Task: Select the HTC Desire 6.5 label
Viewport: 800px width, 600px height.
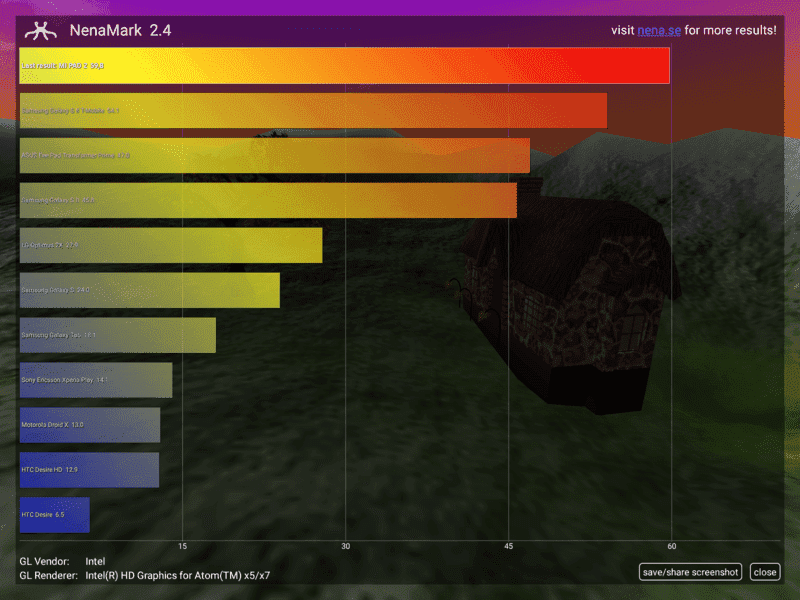Action: [43, 514]
